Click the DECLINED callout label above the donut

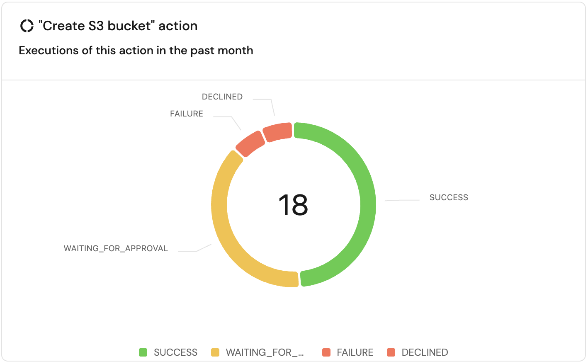222,97
